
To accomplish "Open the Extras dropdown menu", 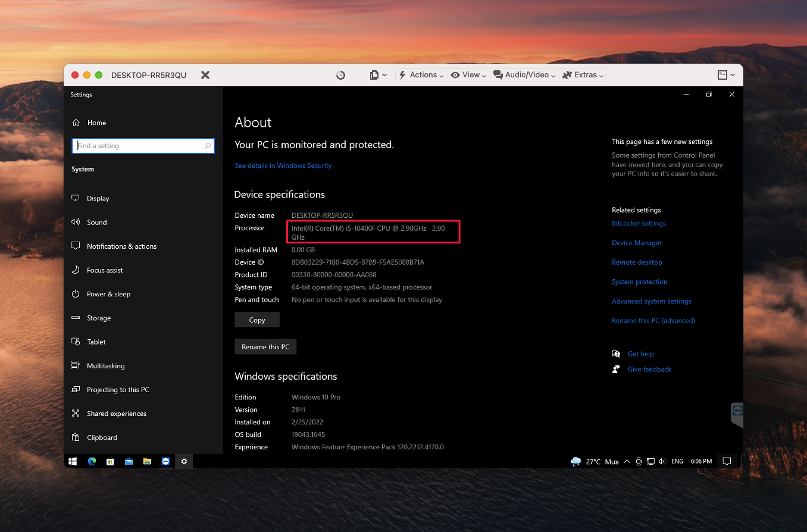I will pyautogui.click(x=583, y=75).
